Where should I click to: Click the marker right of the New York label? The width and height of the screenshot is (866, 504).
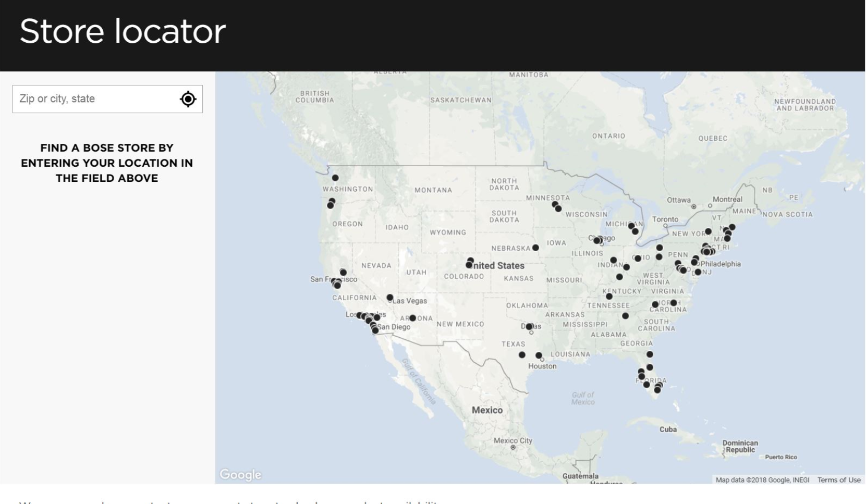tap(708, 231)
